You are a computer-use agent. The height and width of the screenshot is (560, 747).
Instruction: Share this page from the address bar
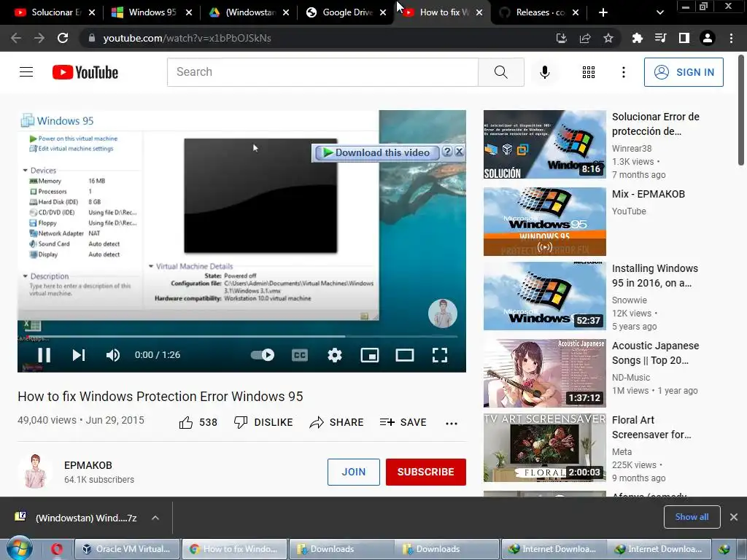pos(585,38)
